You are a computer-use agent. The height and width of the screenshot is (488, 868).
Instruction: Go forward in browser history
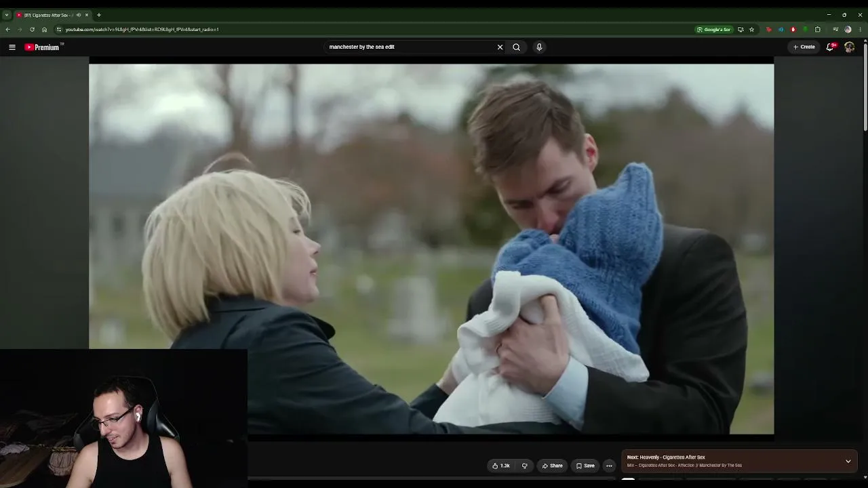20,29
